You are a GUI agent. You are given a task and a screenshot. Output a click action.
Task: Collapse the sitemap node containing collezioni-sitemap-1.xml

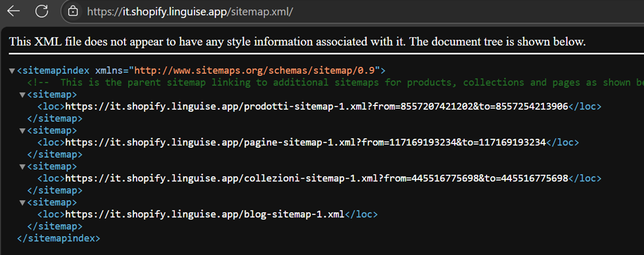click(22, 167)
